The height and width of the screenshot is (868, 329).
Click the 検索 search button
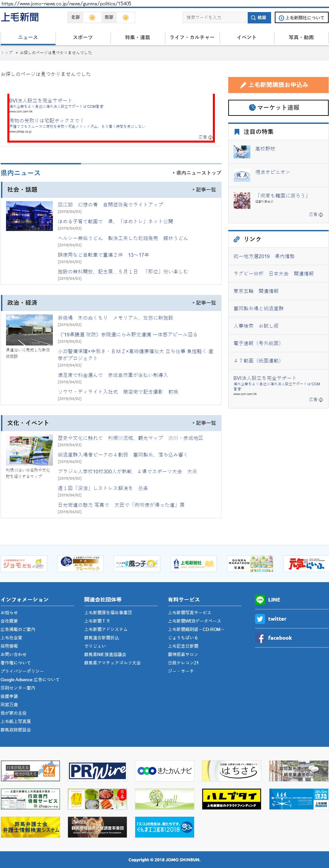(259, 17)
